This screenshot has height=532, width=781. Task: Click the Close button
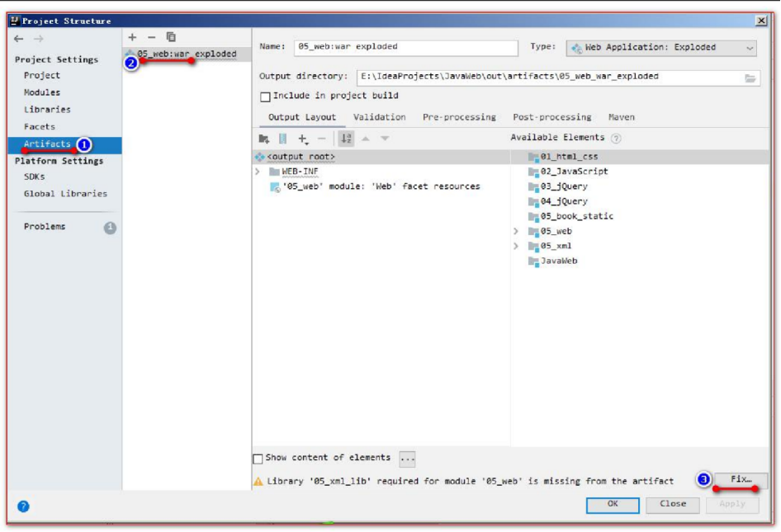point(673,504)
